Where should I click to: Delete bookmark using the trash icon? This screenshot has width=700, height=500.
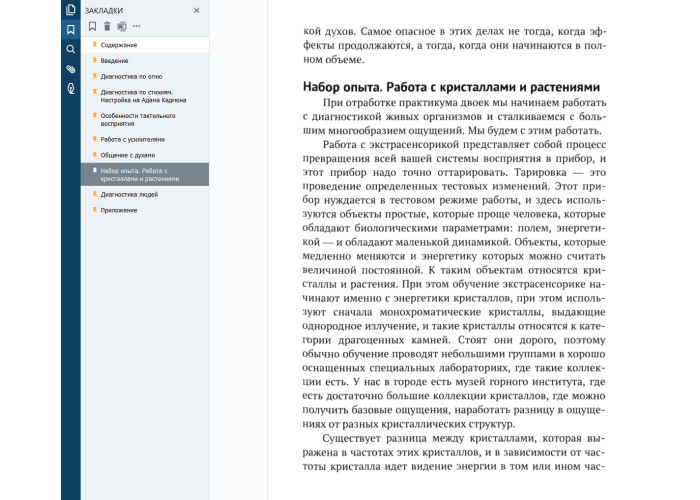click(107, 26)
